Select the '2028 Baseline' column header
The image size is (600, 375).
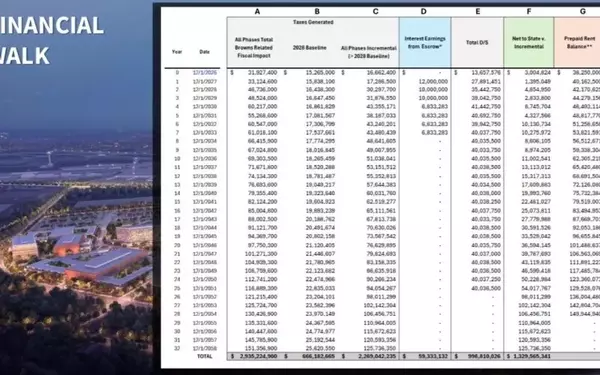coord(310,48)
